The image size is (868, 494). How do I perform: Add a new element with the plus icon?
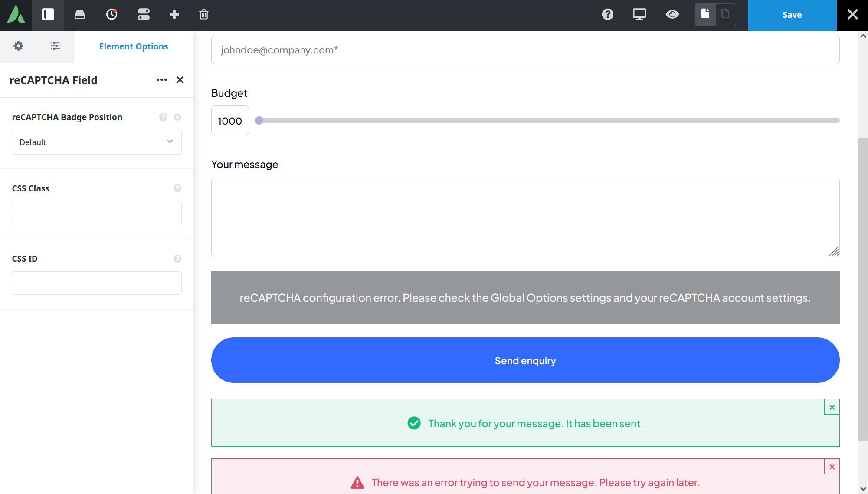[x=174, y=14]
